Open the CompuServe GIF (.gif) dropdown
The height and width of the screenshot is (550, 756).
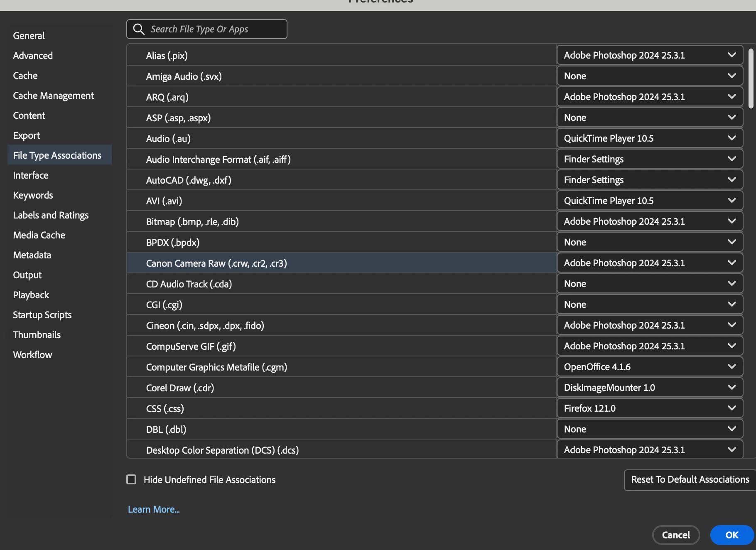650,346
